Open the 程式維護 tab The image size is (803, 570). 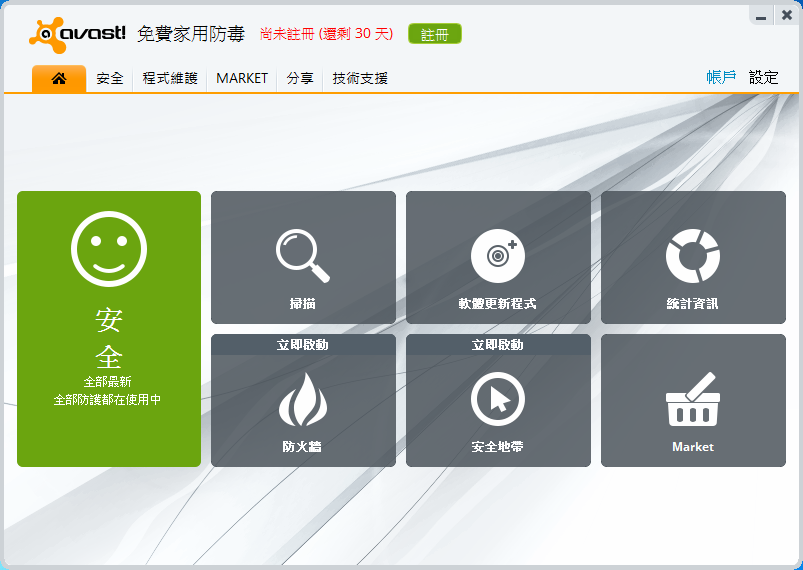170,78
